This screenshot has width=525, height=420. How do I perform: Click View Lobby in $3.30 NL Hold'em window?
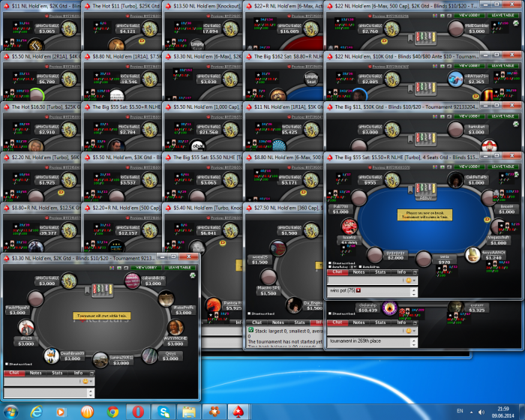(146, 268)
